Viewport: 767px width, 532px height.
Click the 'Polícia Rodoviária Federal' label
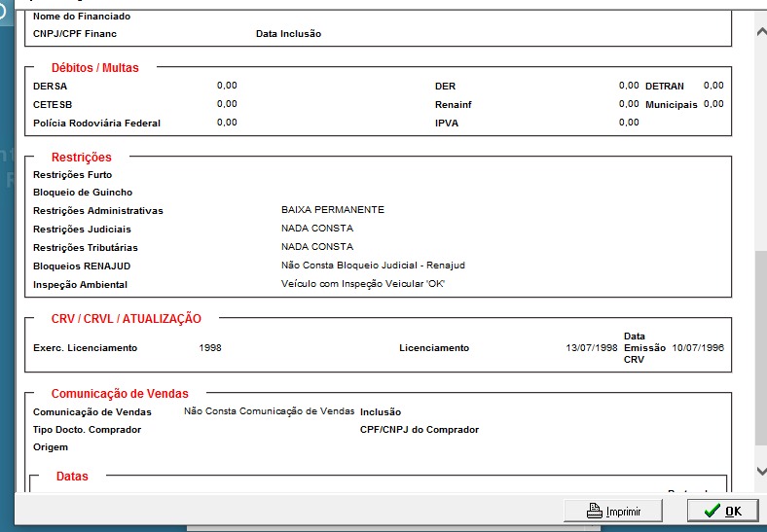tap(96, 124)
